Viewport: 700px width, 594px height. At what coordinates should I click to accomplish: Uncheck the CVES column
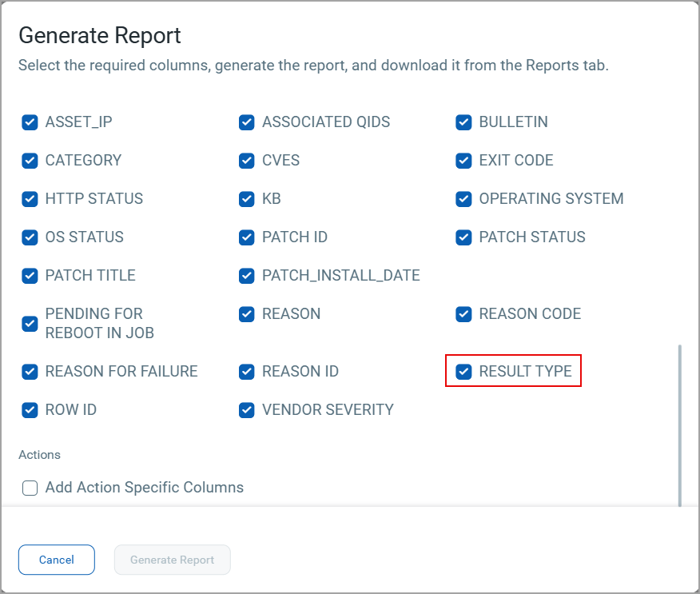(247, 161)
